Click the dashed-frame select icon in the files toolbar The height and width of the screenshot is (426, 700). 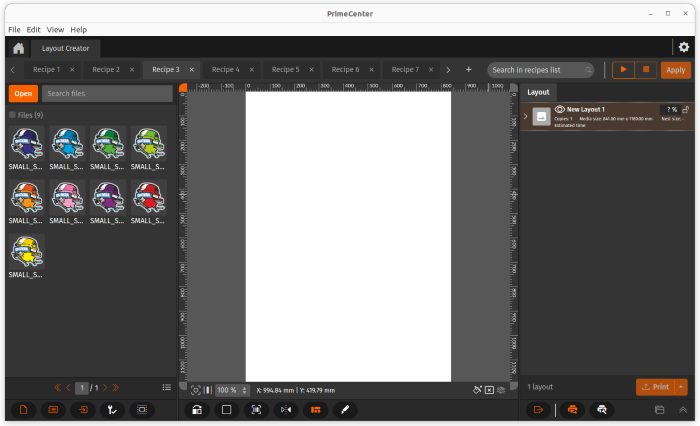[142, 410]
